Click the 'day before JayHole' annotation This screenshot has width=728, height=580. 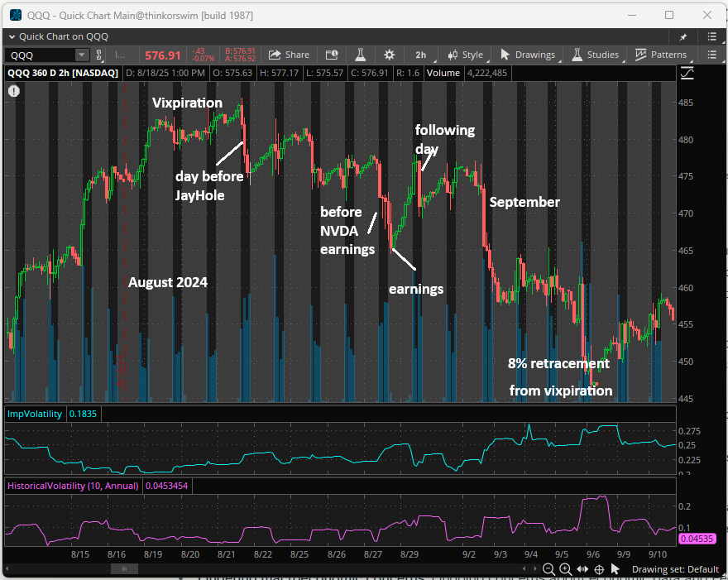[x=209, y=185]
